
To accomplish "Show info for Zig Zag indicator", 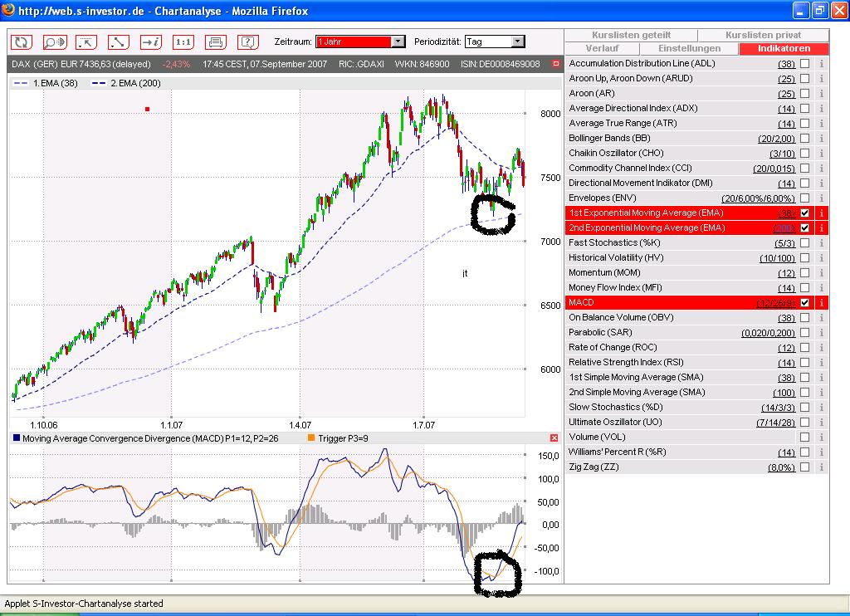I will pyautogui.click(x=821, y=467).
